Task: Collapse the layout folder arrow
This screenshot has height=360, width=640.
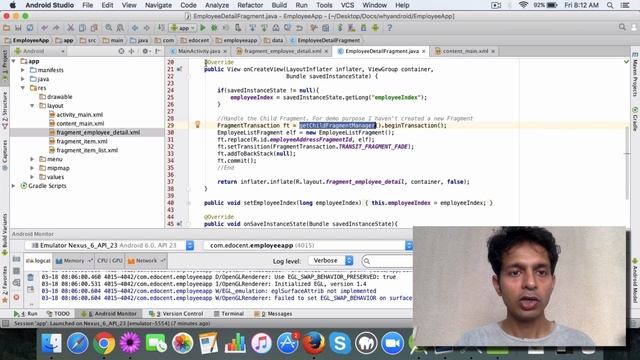Action: (x=32, y=105)
